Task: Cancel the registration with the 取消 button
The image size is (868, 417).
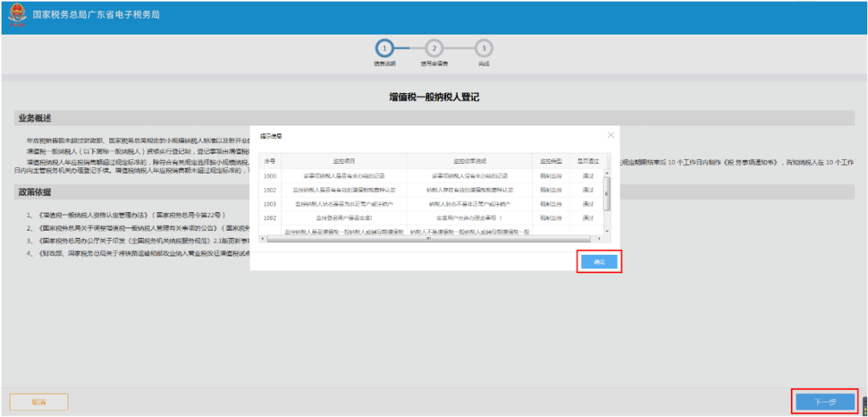Action: coord(39,402)
